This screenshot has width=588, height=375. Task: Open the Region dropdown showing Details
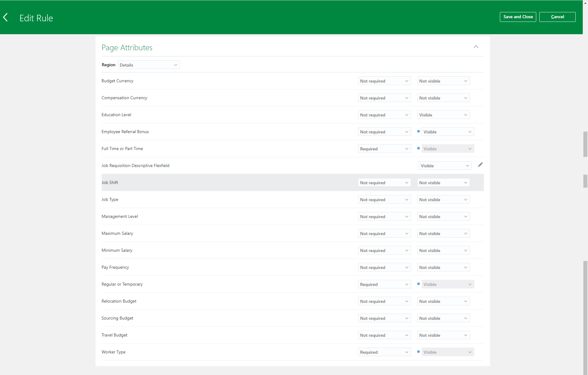point(149,65)
